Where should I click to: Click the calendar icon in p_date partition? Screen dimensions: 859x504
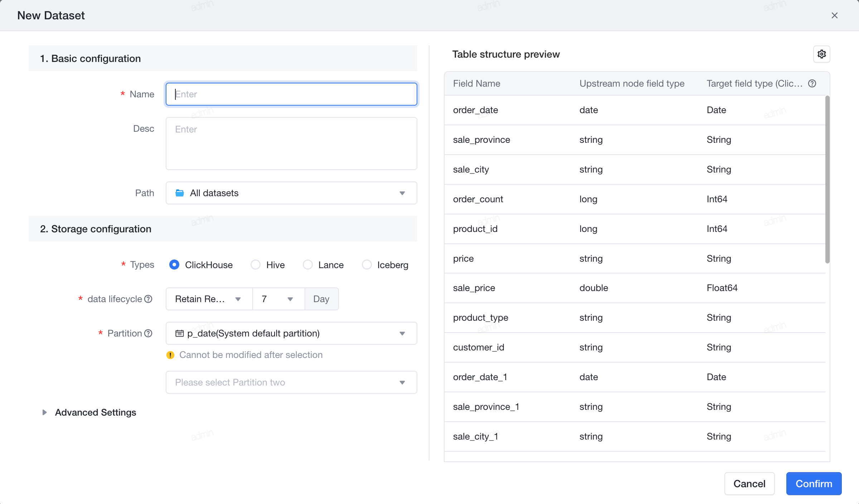[179, 333]
